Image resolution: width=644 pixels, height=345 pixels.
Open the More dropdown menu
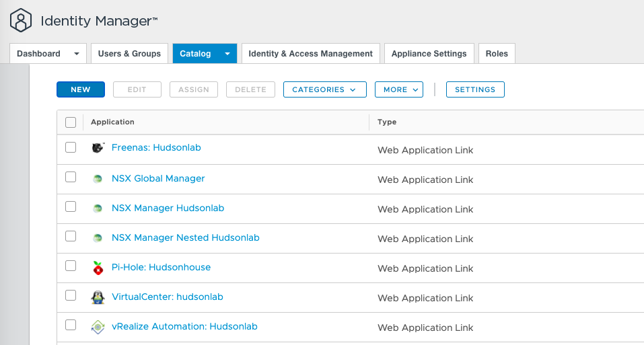[x=399, y=89]
